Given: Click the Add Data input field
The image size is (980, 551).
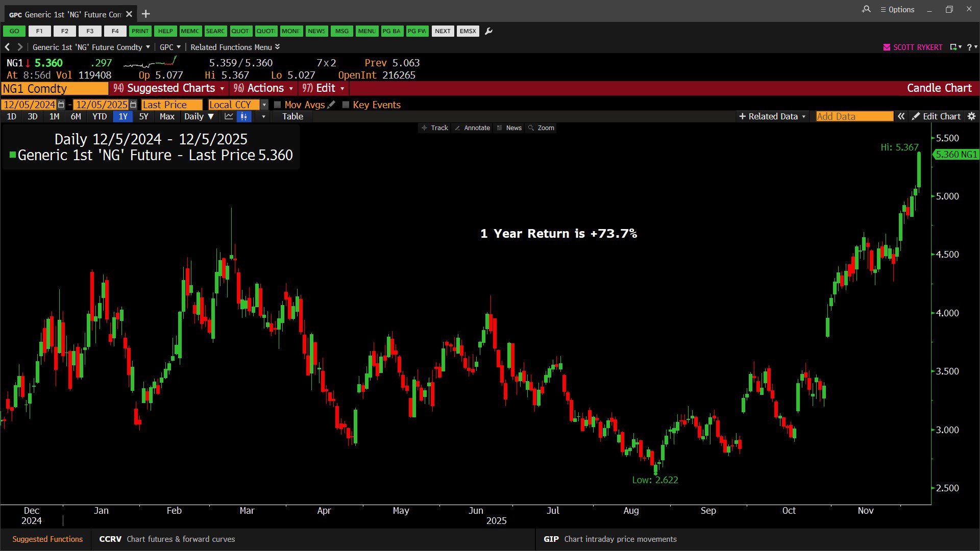Looking at the screenshot, I should coord(854,116).
